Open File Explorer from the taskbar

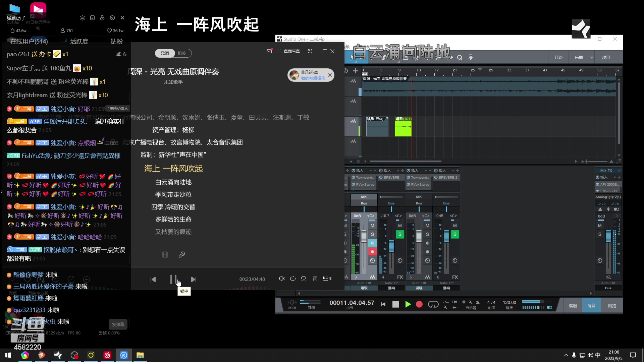[140, 355]
